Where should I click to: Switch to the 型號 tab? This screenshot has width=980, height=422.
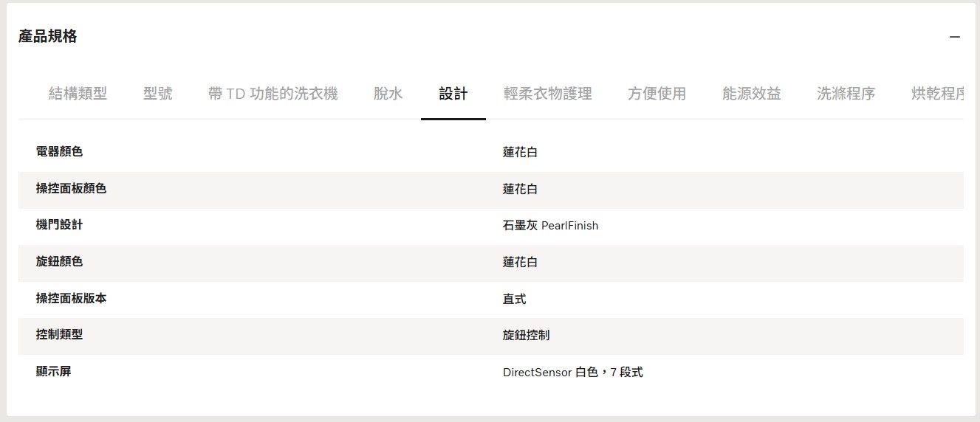(x=158, y=94)
